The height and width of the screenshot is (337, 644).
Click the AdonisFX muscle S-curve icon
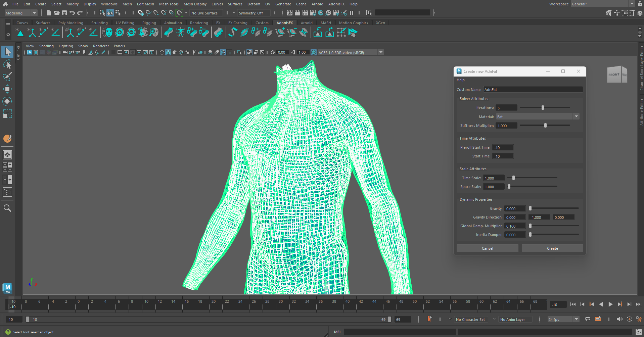pyautogui.click(x=233, y=33)
